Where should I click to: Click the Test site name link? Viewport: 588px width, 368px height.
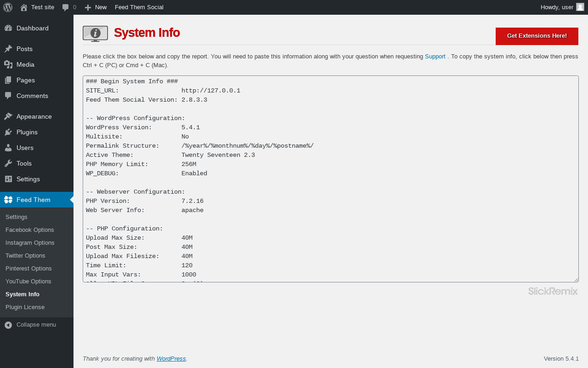[43, 7]
